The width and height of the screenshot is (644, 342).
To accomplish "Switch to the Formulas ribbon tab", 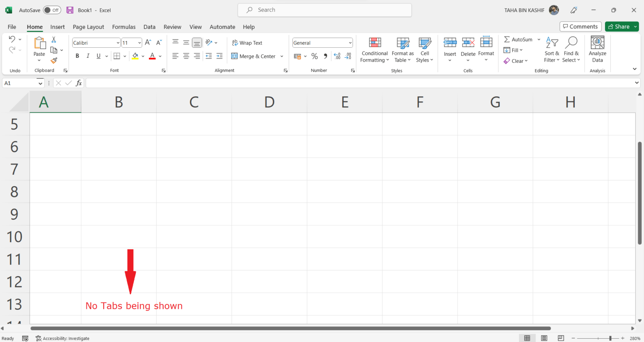I will click(x=124, y=26).
